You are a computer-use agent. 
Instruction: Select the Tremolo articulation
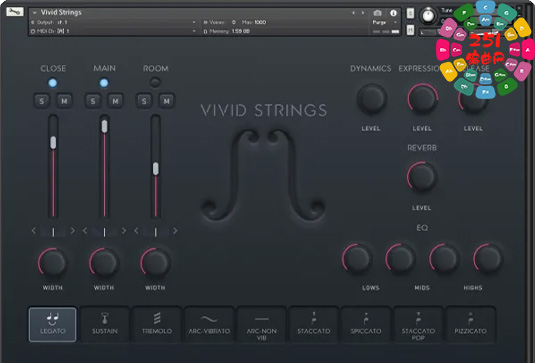coord(157,324)
